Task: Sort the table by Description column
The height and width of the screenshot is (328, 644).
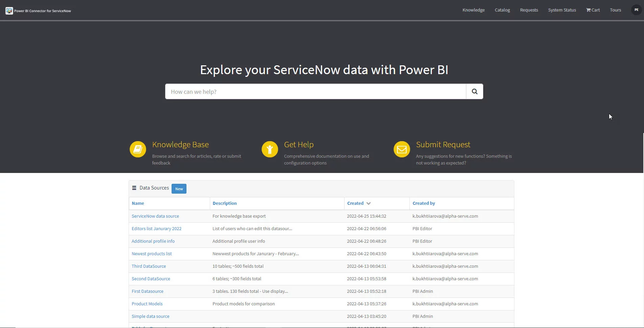Action: coord(224,203)
